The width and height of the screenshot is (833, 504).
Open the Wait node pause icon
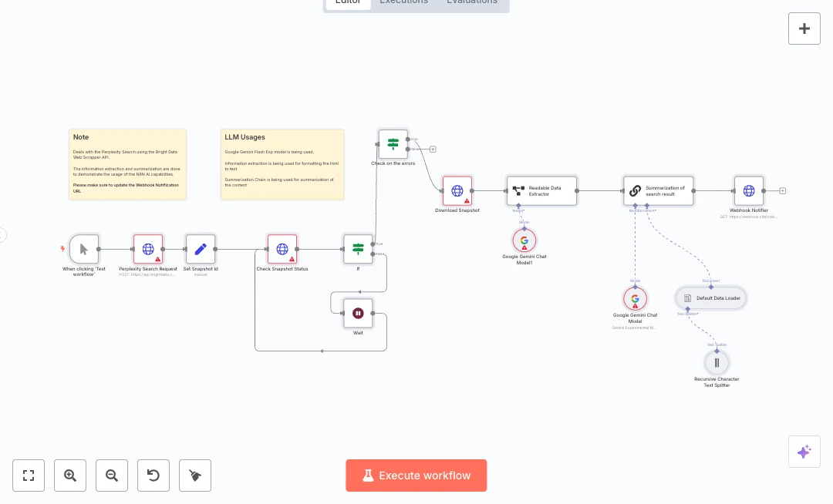358,313
